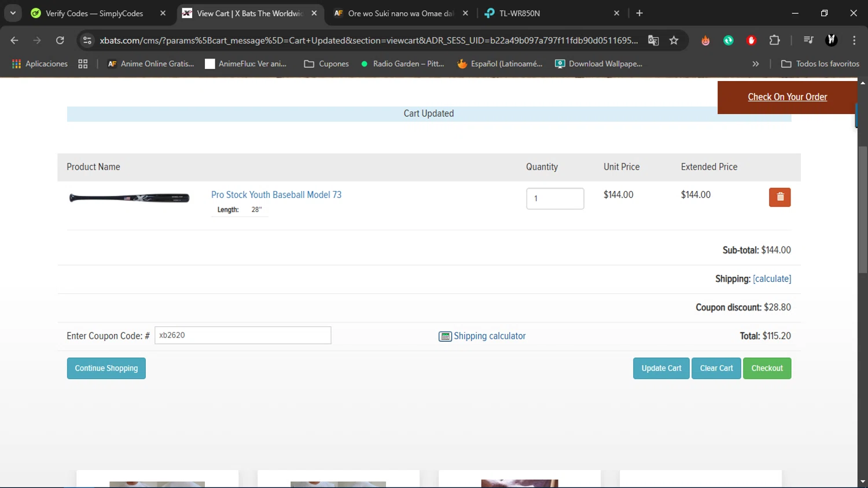Open Español (Latinoamé... bookmark
The width and height of the screenshot is (868, 488).
(500, 64)
